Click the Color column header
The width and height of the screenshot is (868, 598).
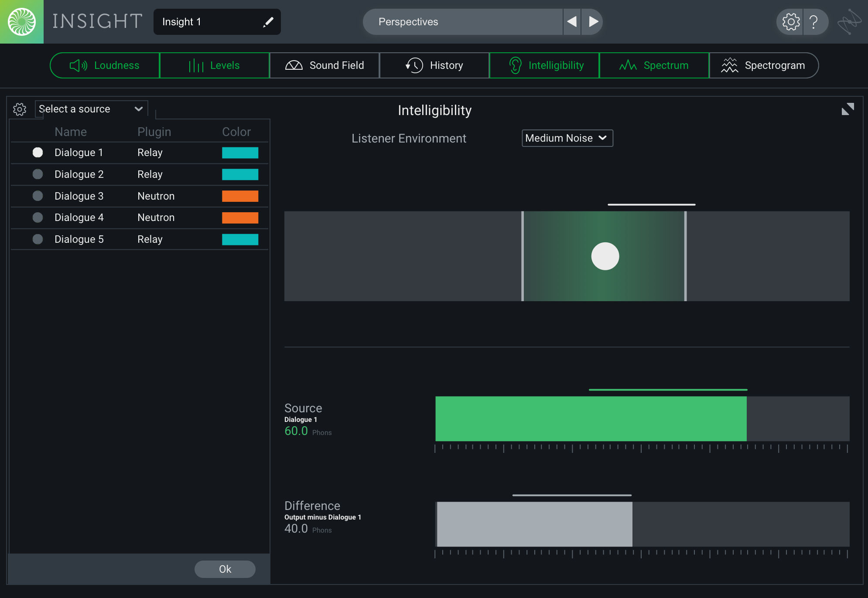[x=236, y=132]
